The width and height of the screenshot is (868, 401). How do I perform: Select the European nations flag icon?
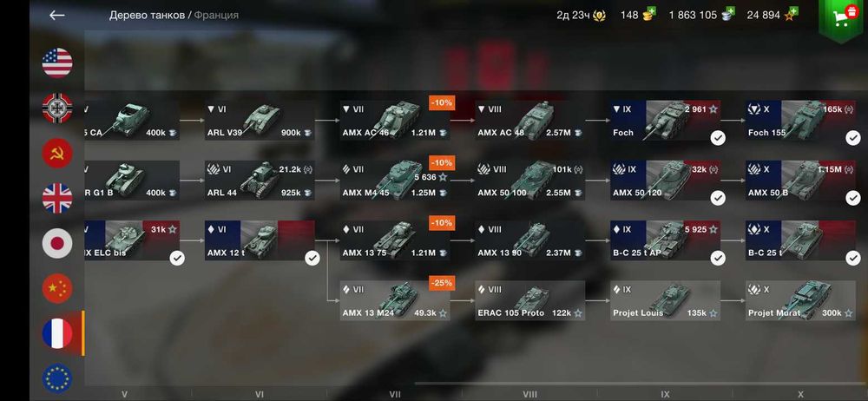(57, 378)
